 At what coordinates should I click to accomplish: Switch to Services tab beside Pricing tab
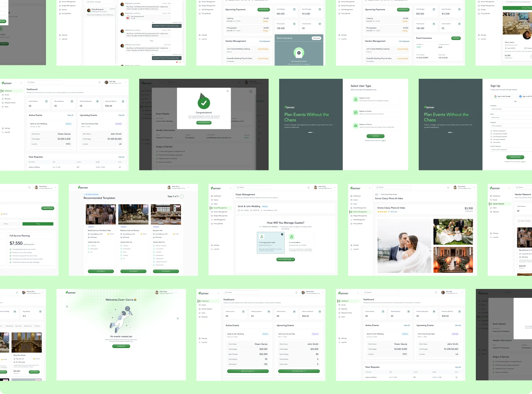pos(6,224)
